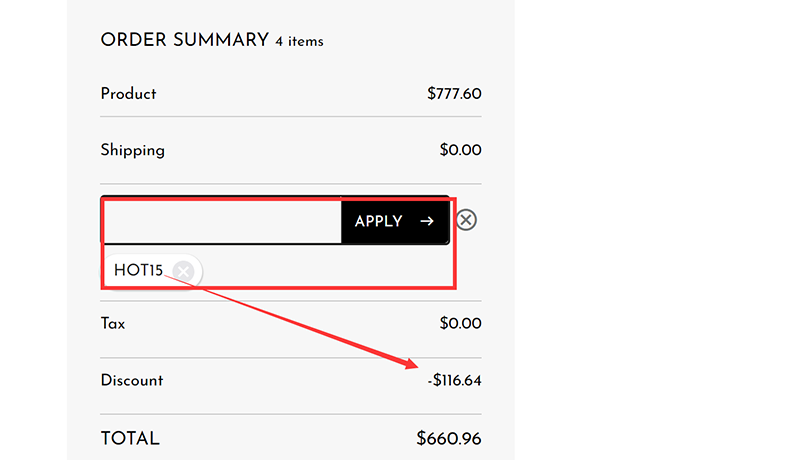Select the Shipping row label
This screenshot has width=800, height=460.
click(132, 151)
